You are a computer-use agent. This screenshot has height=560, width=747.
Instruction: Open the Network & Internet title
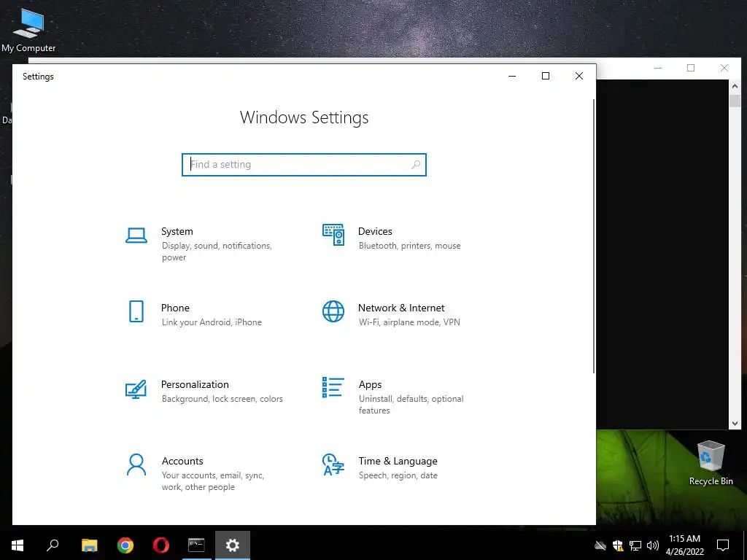click(x=401, y=308)
